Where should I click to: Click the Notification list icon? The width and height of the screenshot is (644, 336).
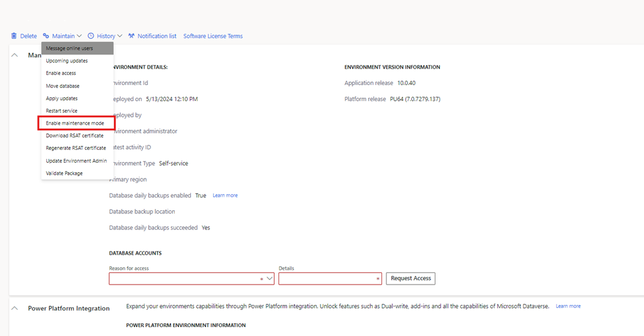[132, 36]
